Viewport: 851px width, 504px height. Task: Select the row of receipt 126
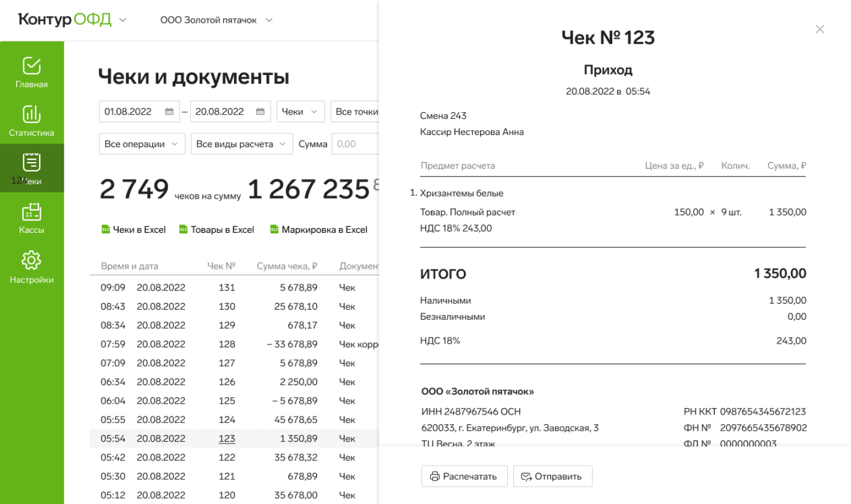click(x=235, y=382)
